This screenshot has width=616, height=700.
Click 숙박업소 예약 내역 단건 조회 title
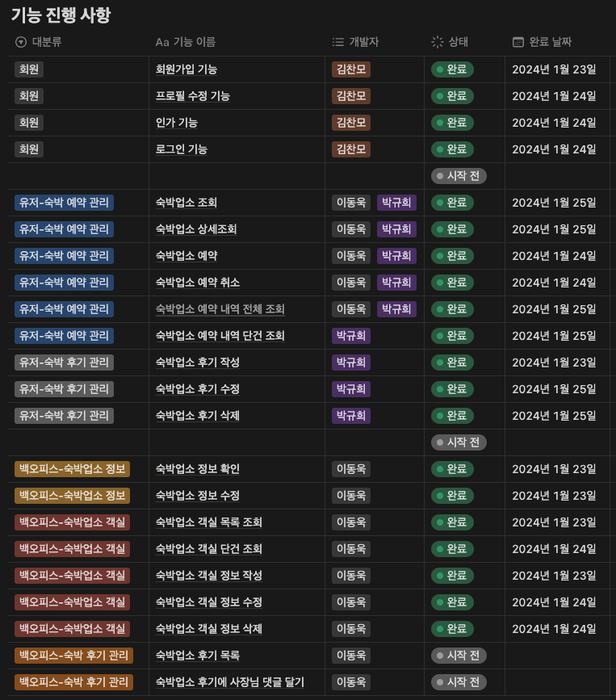(x=220, y=336)
